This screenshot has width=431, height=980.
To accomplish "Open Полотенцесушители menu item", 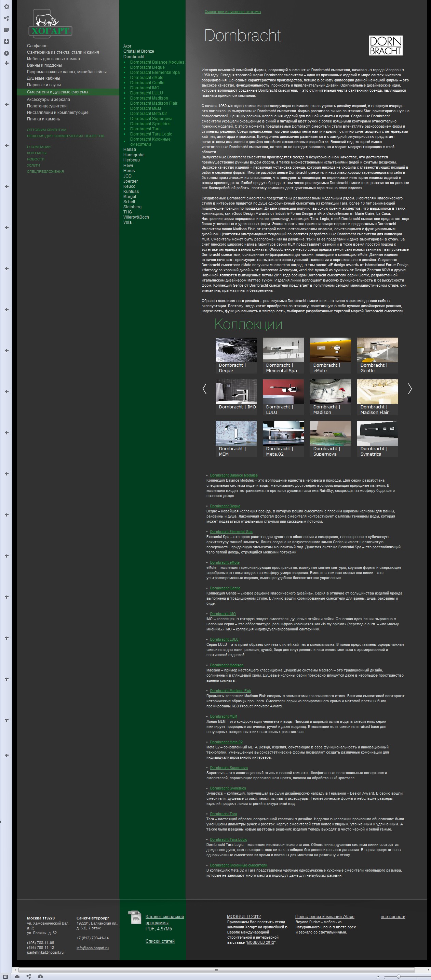I will coord(47,106).
